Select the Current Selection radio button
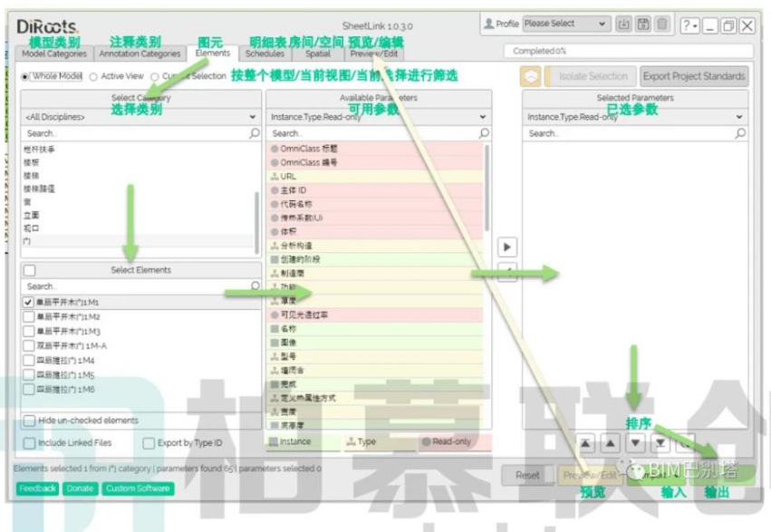Image resolution: width=771 pixels, height=532 pixels. [x=155, y=77]
